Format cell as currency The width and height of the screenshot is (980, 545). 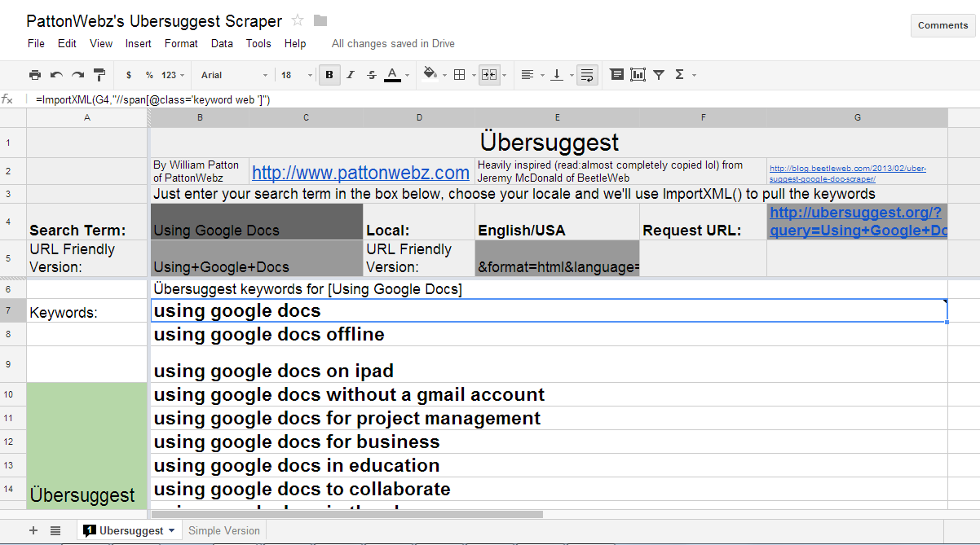pyautogui.click(x=129, y=75)
